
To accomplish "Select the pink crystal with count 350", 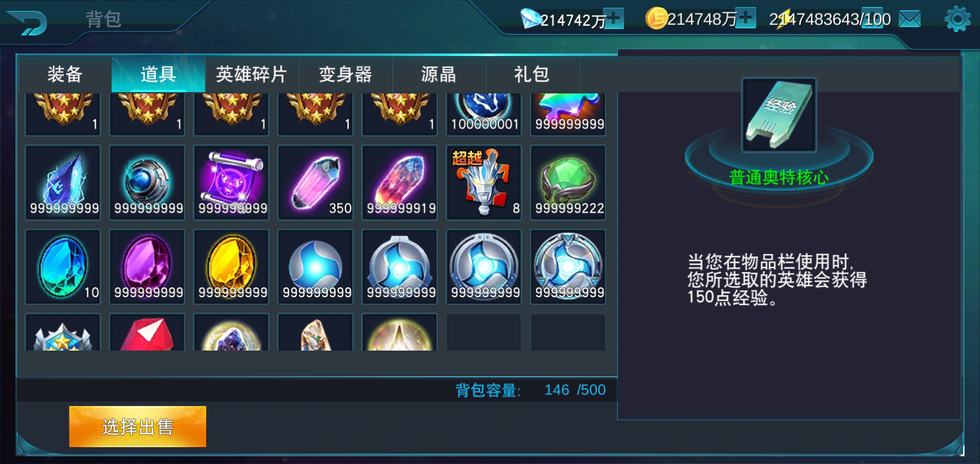I will click(x=315, y=182).
